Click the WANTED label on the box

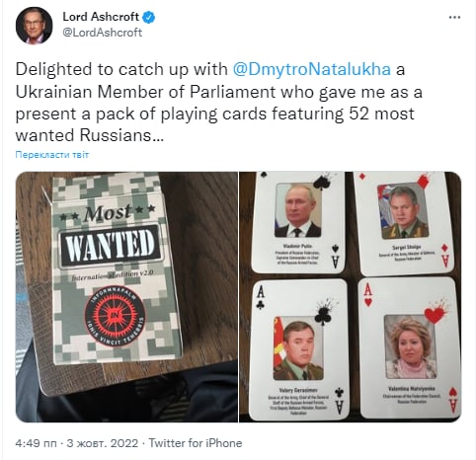[110, 245]
